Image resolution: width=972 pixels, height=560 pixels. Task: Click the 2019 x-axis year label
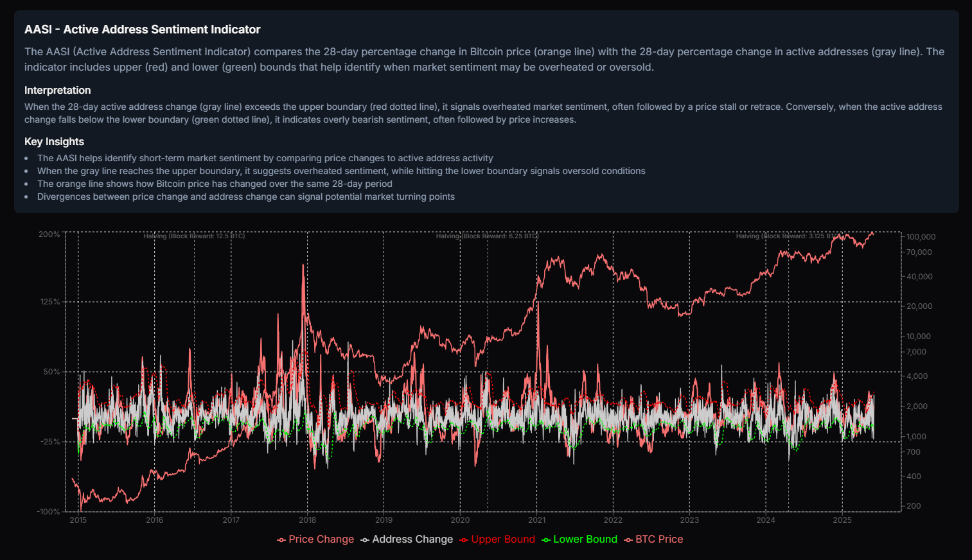pos(384,520)
